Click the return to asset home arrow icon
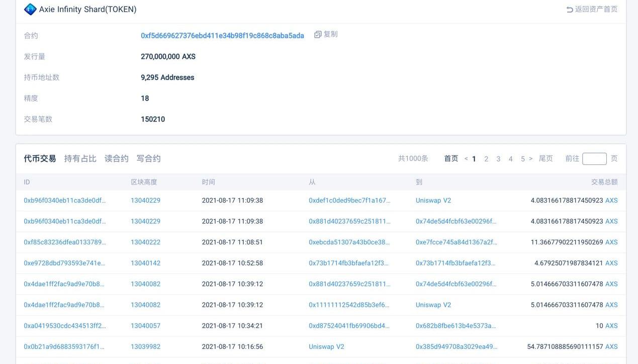638x364 pixels. coord(570,10)
